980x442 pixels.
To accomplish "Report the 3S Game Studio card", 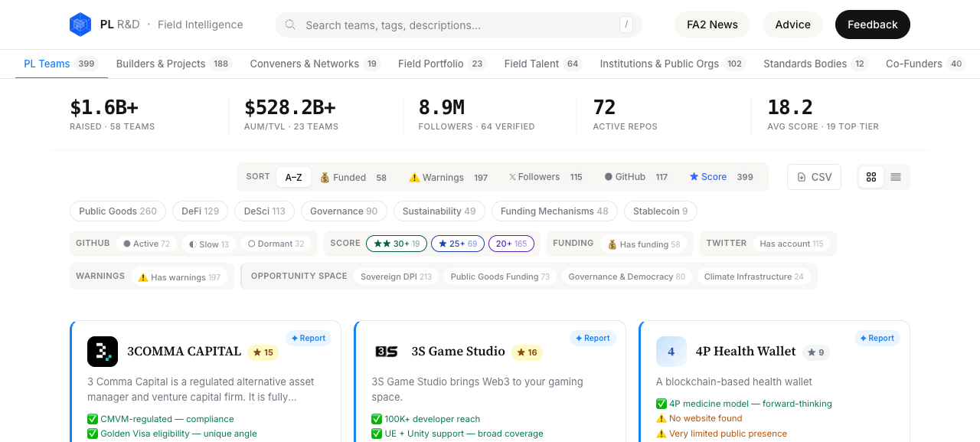I will (x=593, y=338).
